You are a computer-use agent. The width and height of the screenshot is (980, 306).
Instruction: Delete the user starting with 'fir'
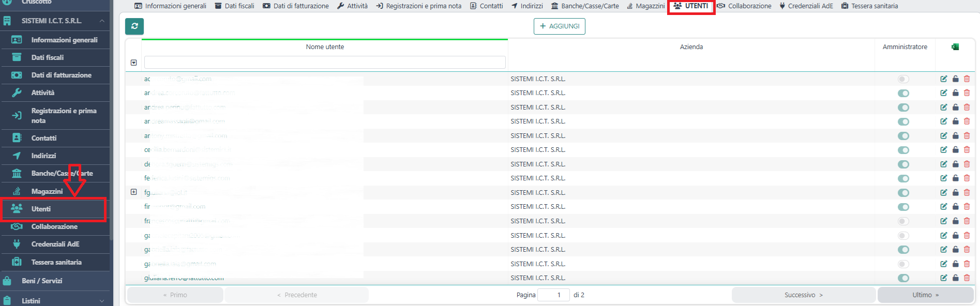(967, 207)
